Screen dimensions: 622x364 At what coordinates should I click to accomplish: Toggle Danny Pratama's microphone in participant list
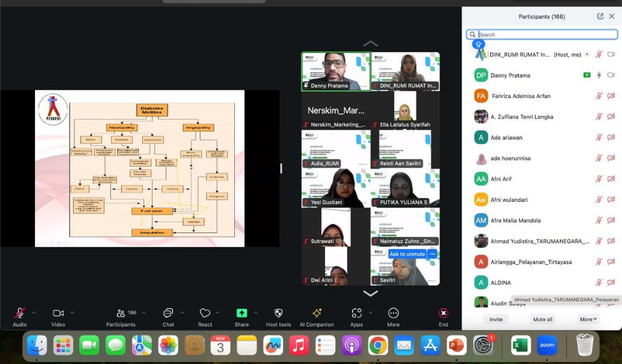pyautogui.click(x=599, y=75)
